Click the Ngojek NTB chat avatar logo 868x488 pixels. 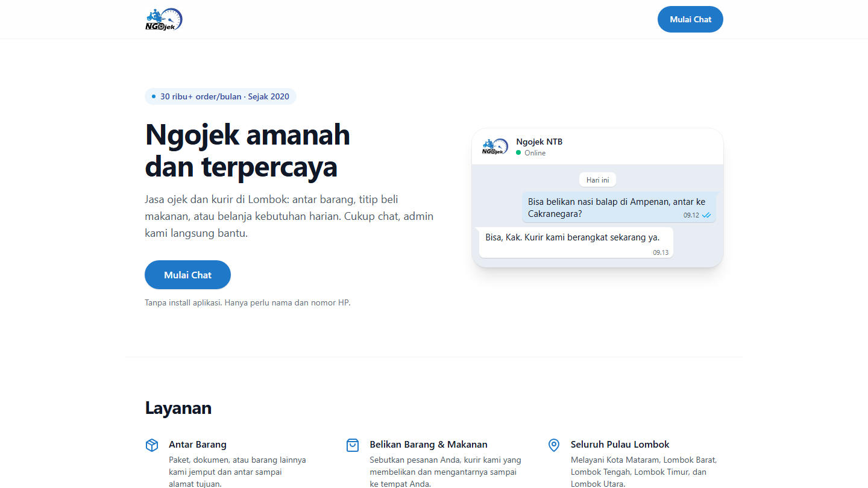(495, 146)
